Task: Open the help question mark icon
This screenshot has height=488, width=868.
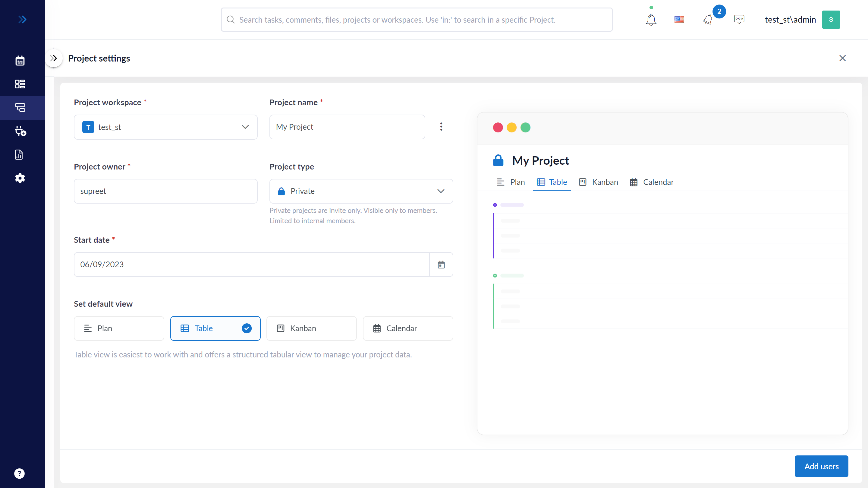Action: pyautogui.click(x=19, y=474)
